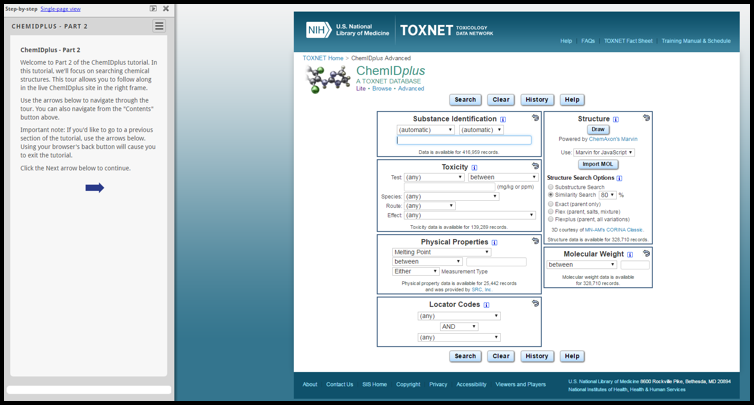Expand the Marvin for JavaScript dropdown
Screen dimensions: 754x405
point(605,152)
